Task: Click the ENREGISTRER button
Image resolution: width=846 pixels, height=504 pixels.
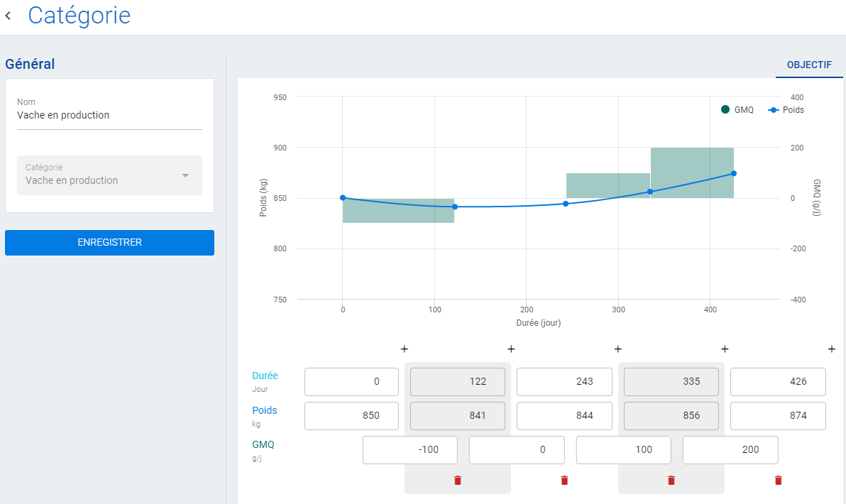Action: pyautogui.click(x=109, y=242)
